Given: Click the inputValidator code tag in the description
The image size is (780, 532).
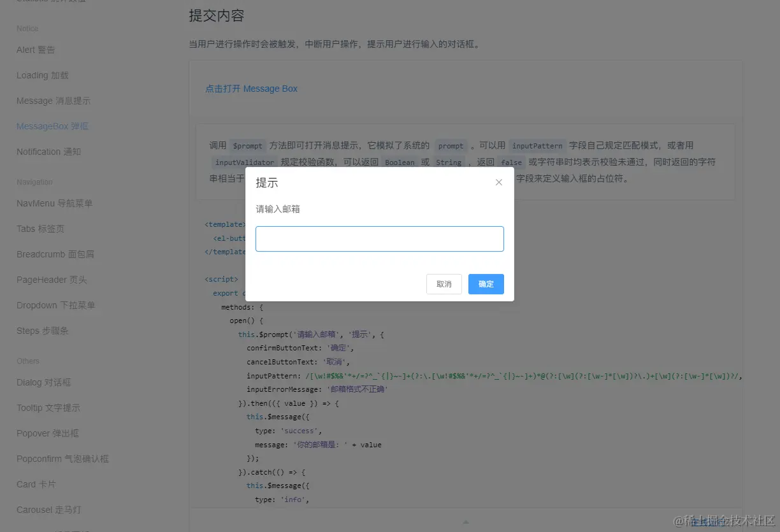Looking at the screenshot, I should [245, 162].
